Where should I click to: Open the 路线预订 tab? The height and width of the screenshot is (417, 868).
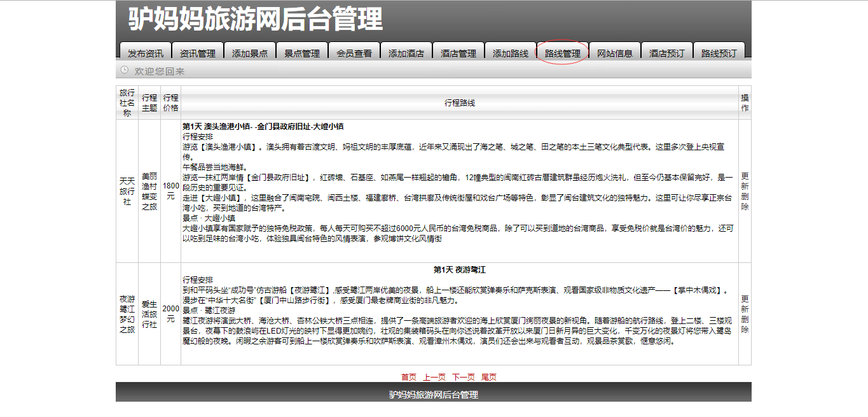tap(719, 52)
